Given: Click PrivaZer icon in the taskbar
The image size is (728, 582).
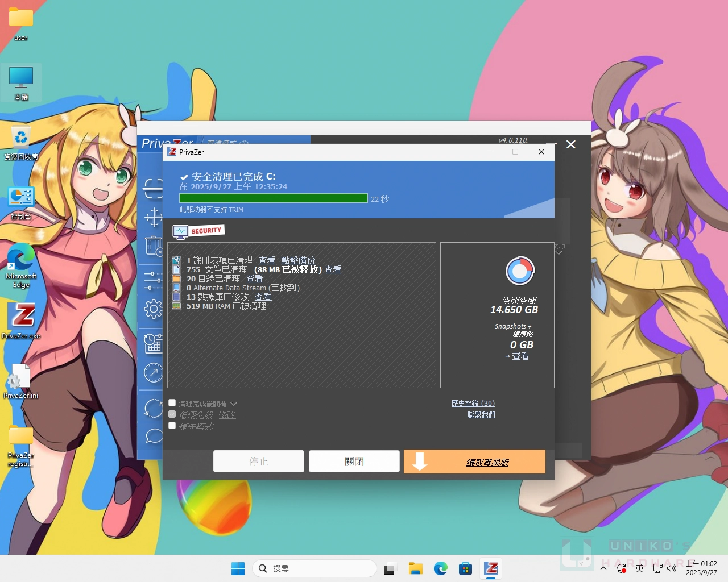Looking at the screenshot, I should pos(491,568).
